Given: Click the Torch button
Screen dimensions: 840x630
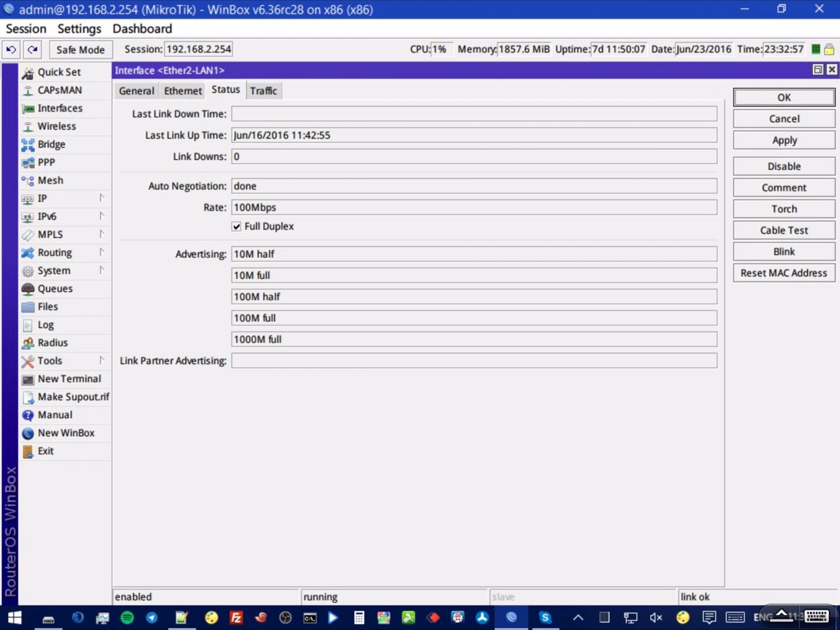Looking at the screenshot, I should click(784, 209).
